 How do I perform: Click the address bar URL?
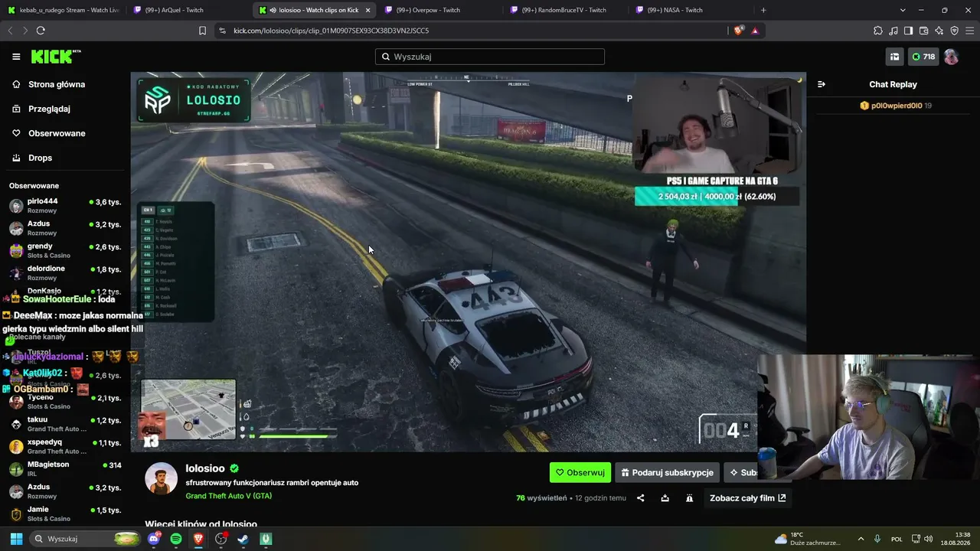pyautogui.click(x=332, y=31)
